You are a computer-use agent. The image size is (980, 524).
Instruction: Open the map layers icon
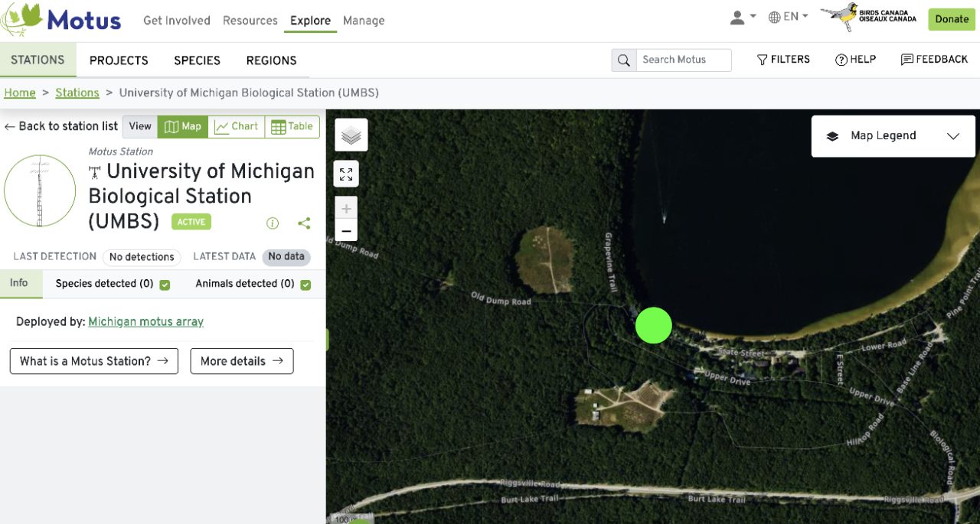[x=351, y=134]
